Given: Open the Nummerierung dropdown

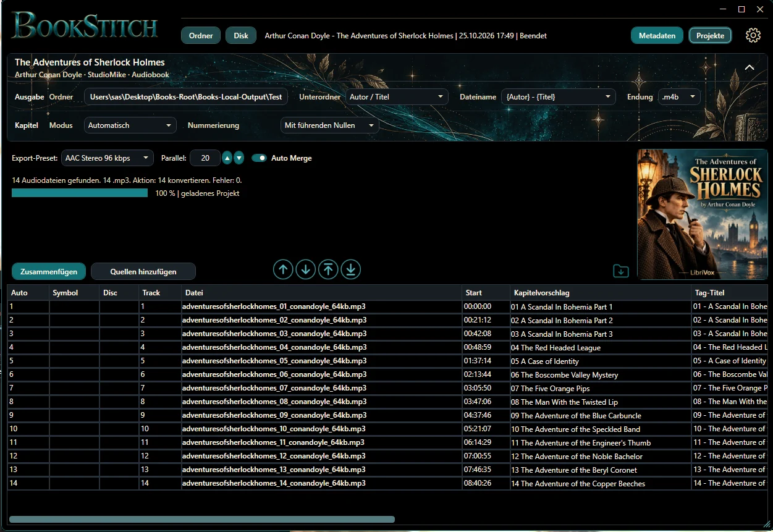Looking at the screenshot, I should [329, 125].
